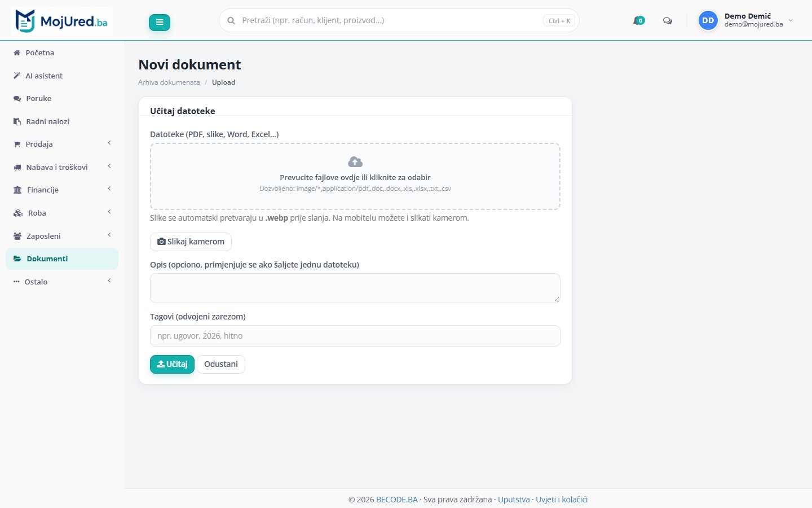812x508 pixels.
Task: Click the ellipsis icon beside Ostalo
Action: click(x=16, y=282)
